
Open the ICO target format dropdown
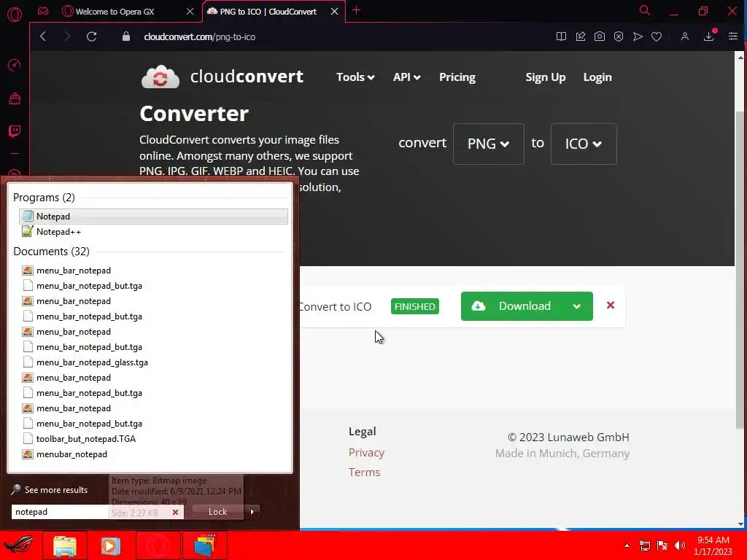click(584, 144)
